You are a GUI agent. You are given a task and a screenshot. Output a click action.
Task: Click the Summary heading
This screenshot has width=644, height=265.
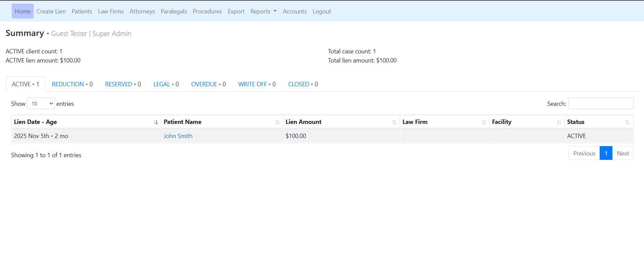click(25, 33)
